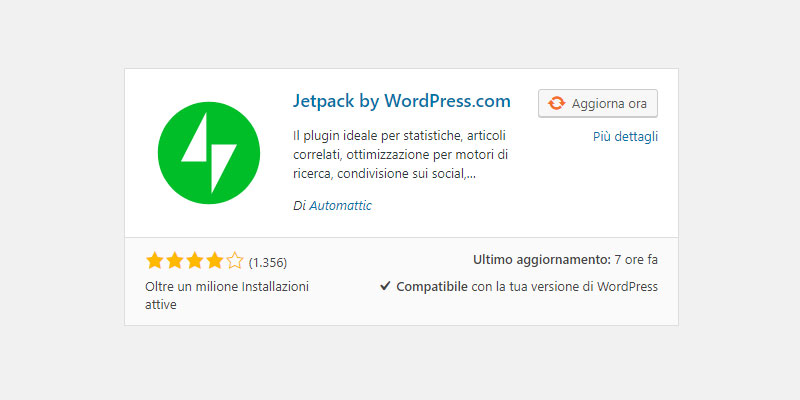Click the empty fifth rating star

tap(234, 261)
